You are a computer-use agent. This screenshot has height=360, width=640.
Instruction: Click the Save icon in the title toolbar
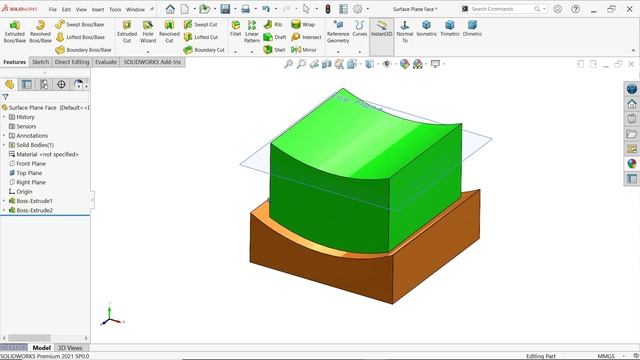pos(225,9)
